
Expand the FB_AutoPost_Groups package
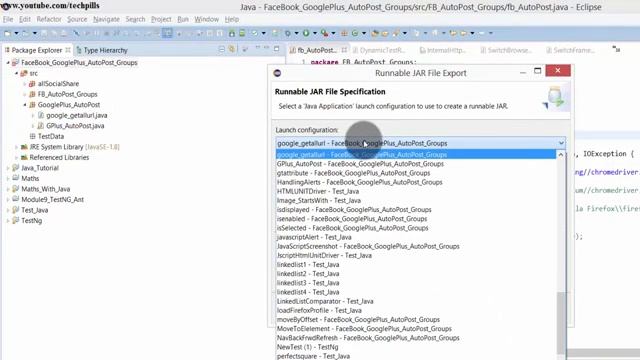(24, 94)
